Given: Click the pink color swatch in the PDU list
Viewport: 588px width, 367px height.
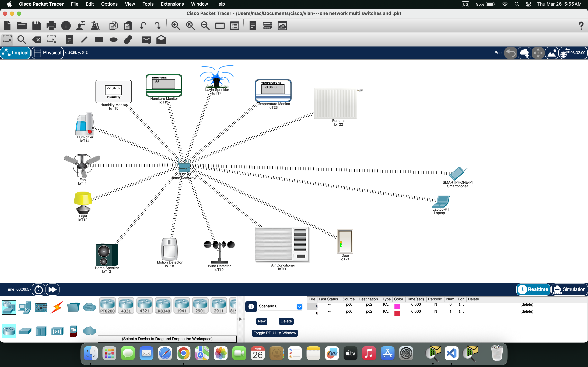Looking at the screenshot, I should (x=397, y=306).
